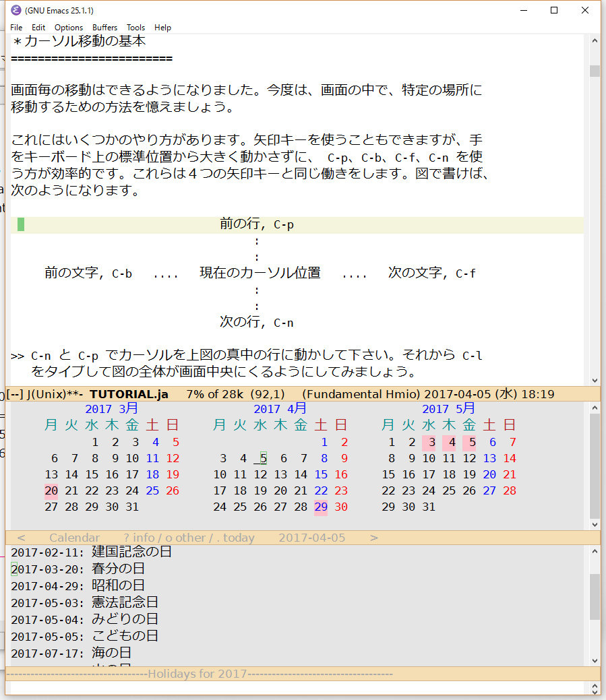Viewport: 606px width, 700px height.
Task: Select today's date April 5 in the calendar
Action: [x=264, y=458]
